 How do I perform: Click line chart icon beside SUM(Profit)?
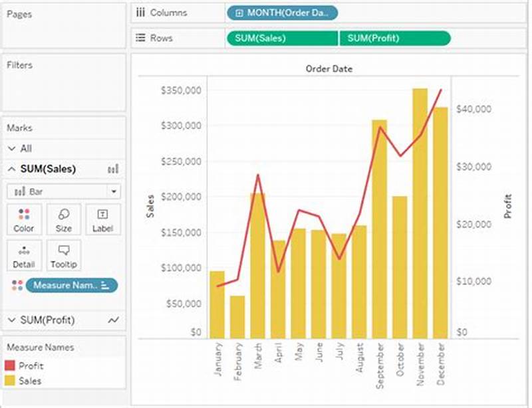[112, 320]
